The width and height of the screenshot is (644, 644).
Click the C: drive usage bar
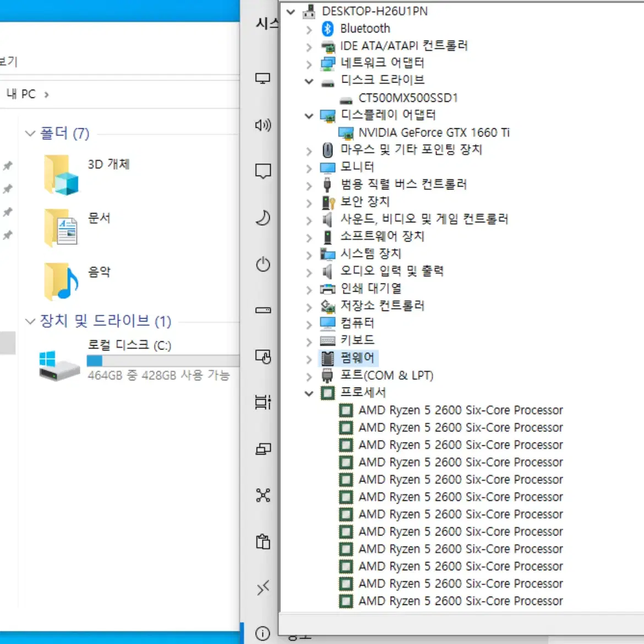coord(163,361)
